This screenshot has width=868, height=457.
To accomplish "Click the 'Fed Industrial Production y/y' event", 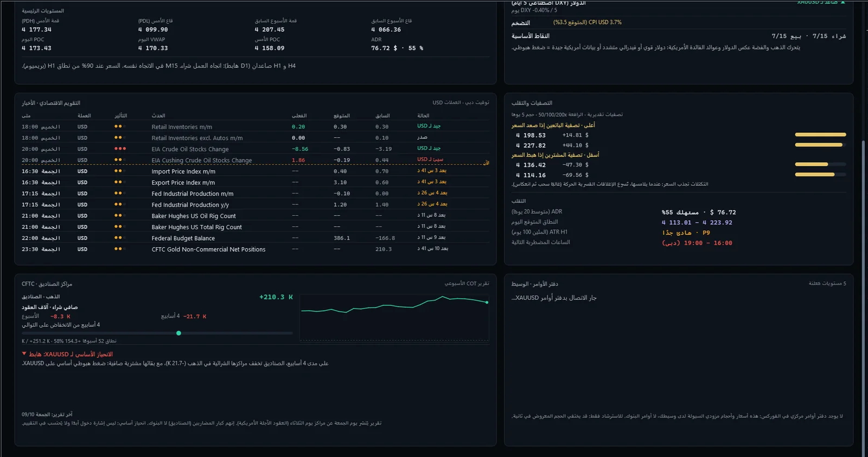I will [x=190, y=205].
